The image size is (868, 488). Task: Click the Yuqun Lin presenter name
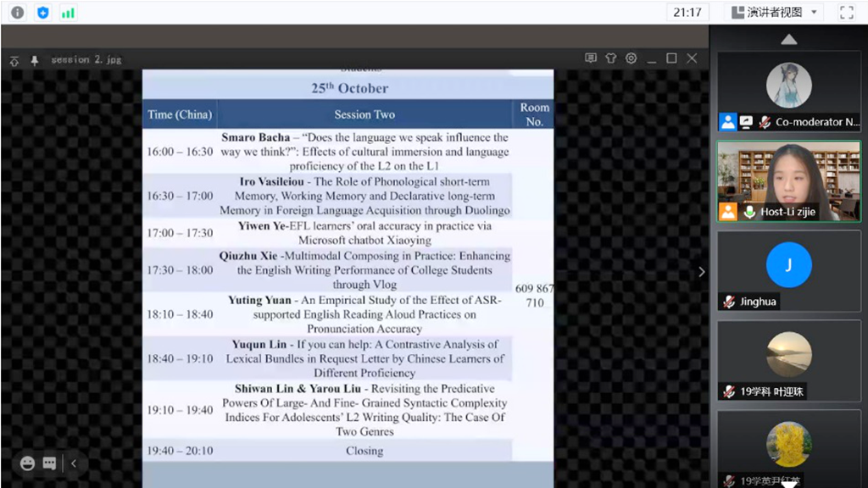pos(259,344)
